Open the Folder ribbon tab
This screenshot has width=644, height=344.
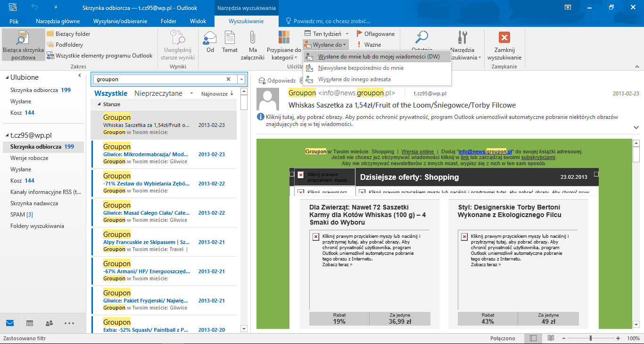tap(168, 21)
